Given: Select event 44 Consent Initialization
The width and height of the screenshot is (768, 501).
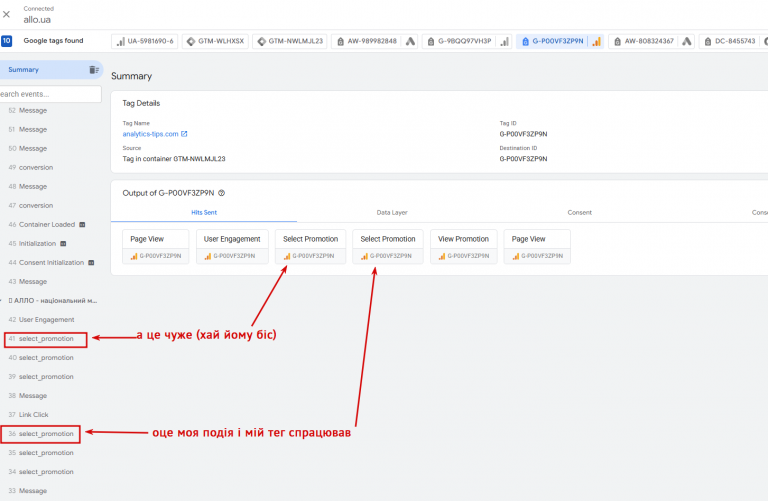Looking at the screenshot, I should tap(46, 263).
